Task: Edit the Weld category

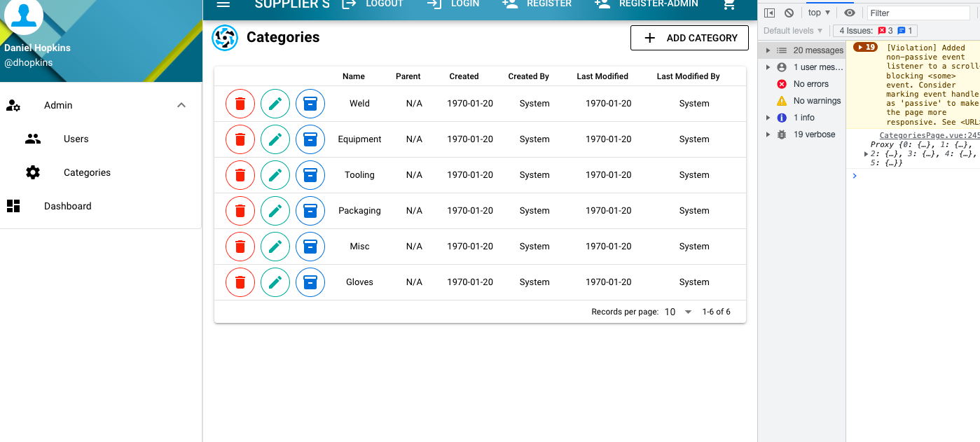Action: [275, 104]
